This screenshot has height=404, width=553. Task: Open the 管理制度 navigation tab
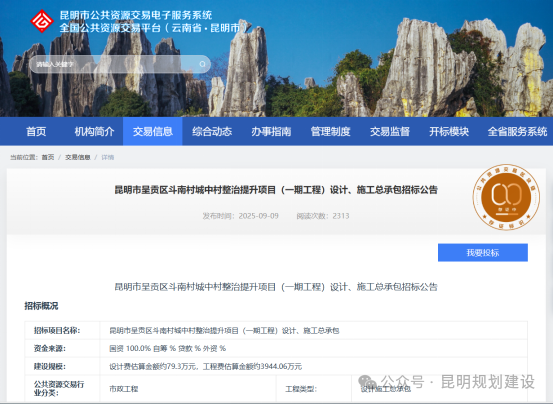[x=330, y=131]
